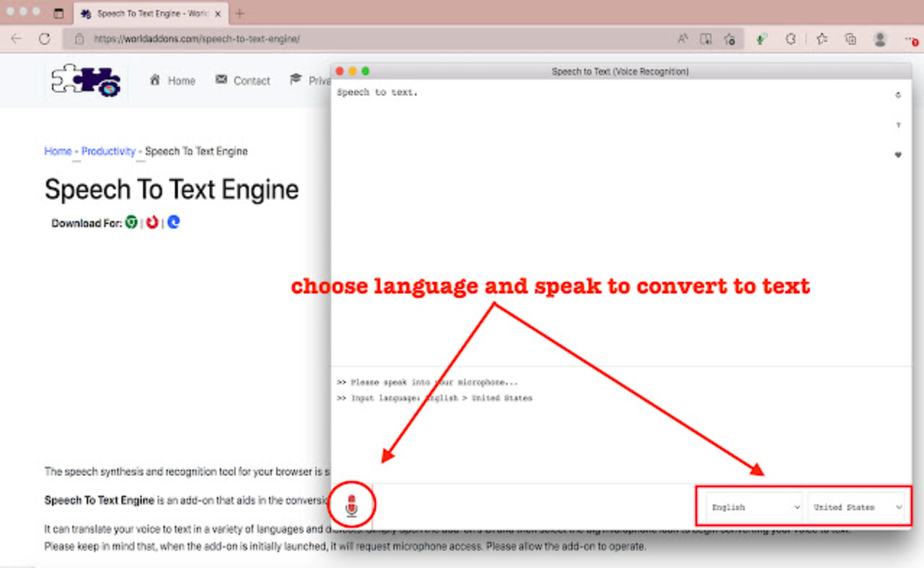The image size is (924, 568).
Task: Open the browser Extensions puzzle icon
Action: (790, 40)
